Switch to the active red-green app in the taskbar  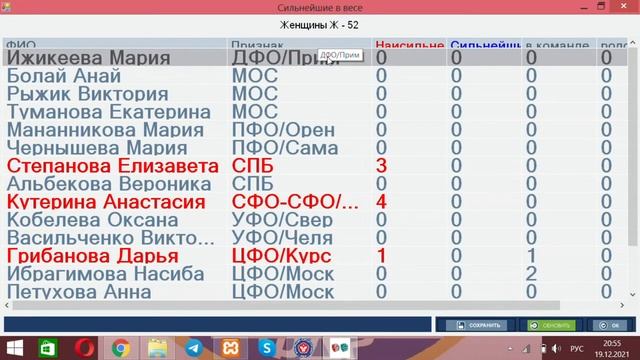click(340, 348)
